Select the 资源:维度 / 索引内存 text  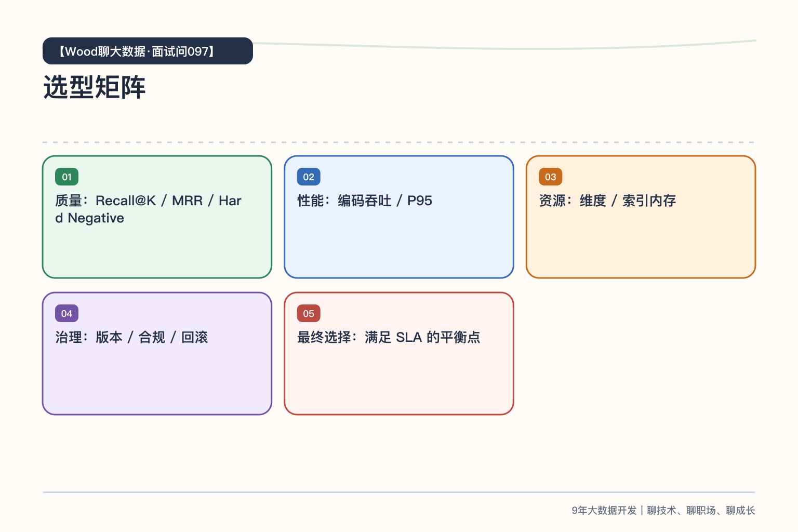[x=607, y=201]
